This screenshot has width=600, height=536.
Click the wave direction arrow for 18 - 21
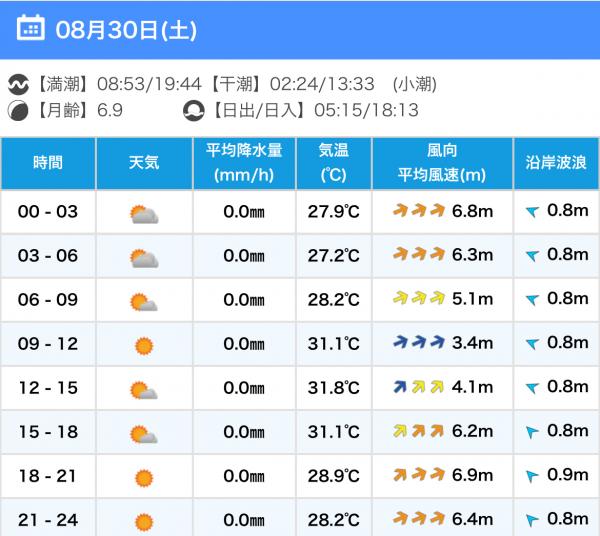(x=532, y=476)
